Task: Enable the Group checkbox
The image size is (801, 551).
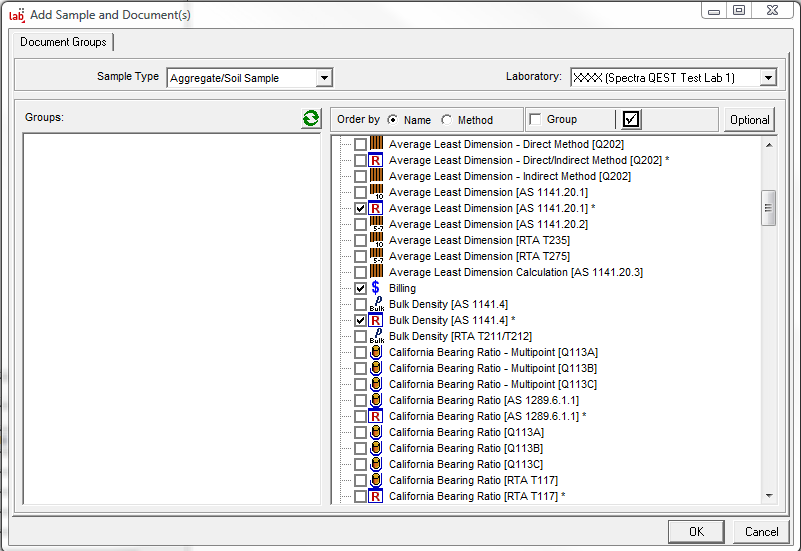Action: pyautogui.click(x=535, y=120)
